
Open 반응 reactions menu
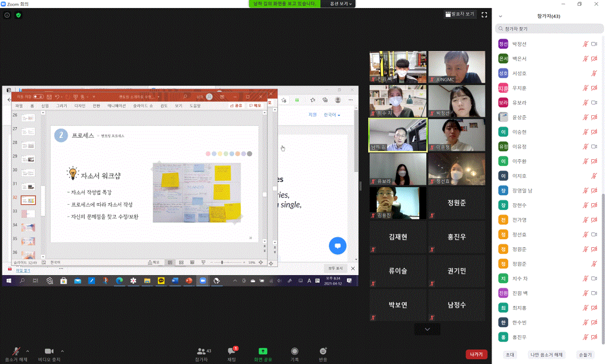click(323, 354)
